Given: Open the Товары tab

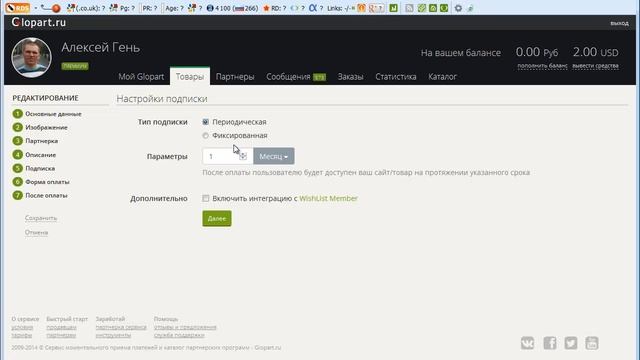Looking at the screenshot, I should coord(190,77).
